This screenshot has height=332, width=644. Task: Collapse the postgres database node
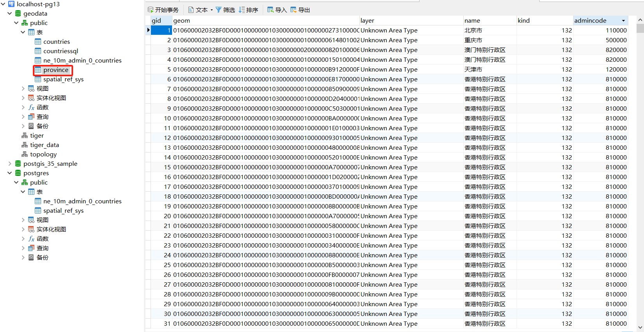click(x=10, y=173)
